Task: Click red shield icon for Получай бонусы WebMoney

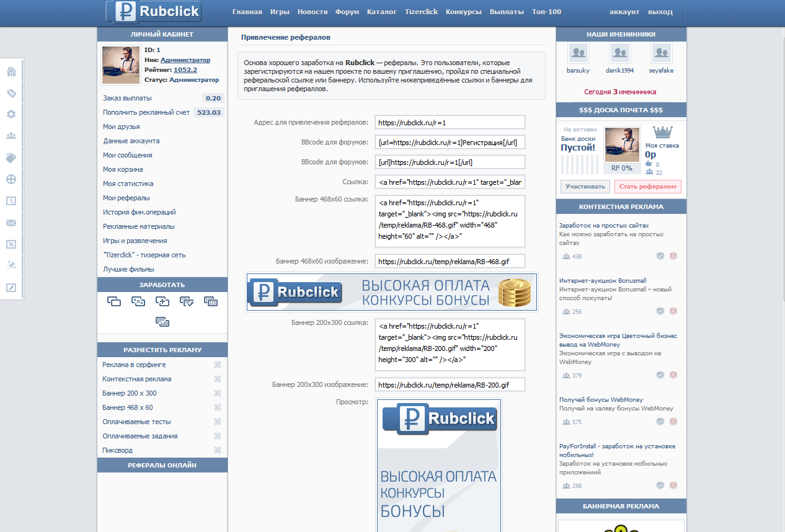Action: pyautogui.click(x=673, y=422)
